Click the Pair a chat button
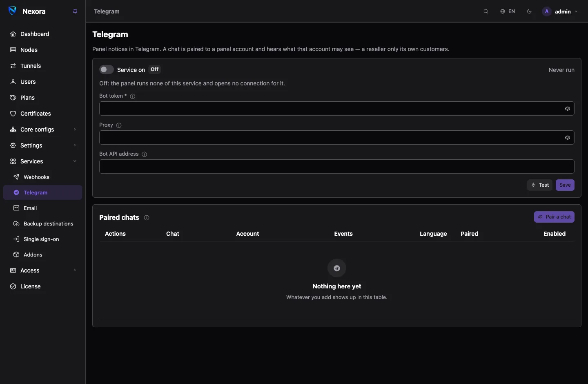The width and height of the screenshot is (588, 384). coord(554,217)
